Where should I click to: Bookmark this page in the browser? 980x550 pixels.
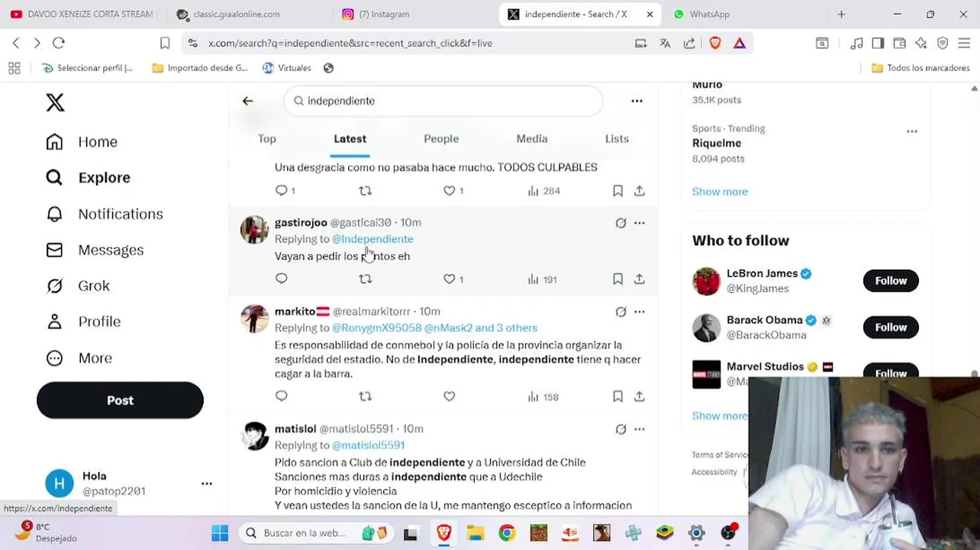pyautogui.click(x=165, y=44)
